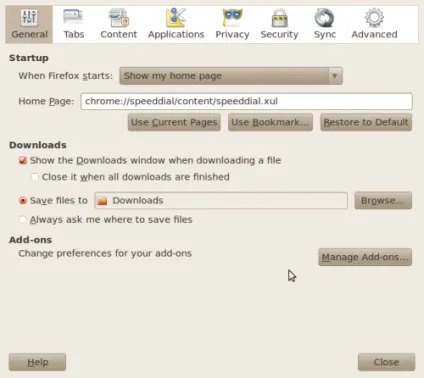
Task: Select the Applications scissors icon
Action: (x=176, y=17)
